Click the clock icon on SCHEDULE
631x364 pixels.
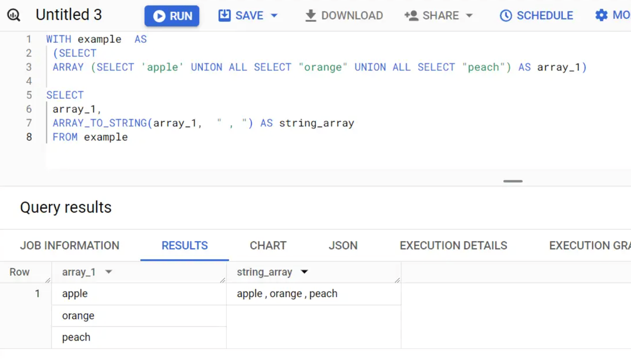point(506,16)
